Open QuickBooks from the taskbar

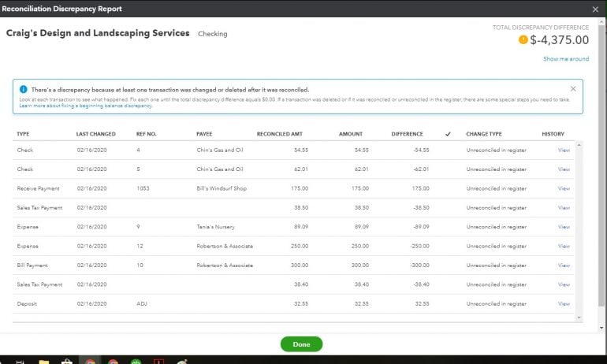(x=135, y=361)
